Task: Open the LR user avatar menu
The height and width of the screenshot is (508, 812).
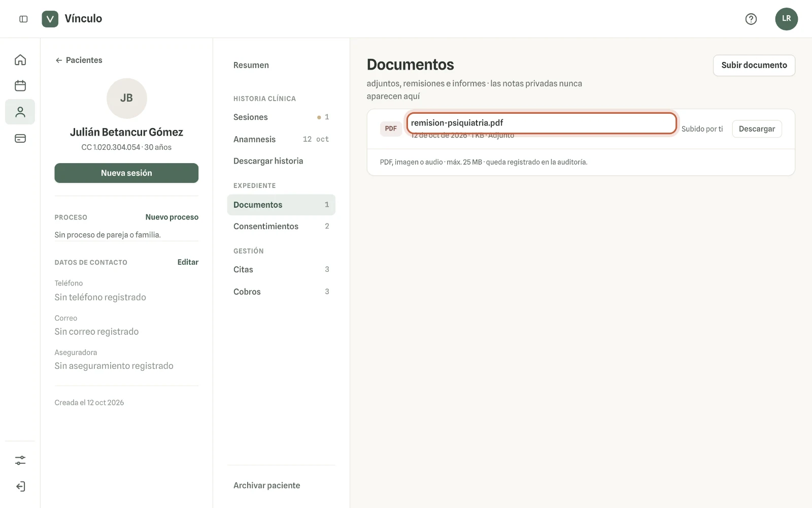Action: [x=786, y=19]
